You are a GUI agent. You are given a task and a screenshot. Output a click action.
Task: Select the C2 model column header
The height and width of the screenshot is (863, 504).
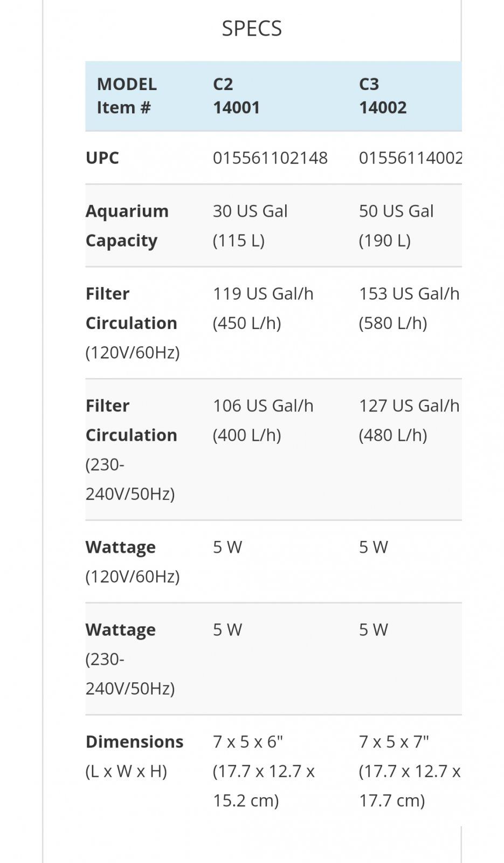point(236,95)
